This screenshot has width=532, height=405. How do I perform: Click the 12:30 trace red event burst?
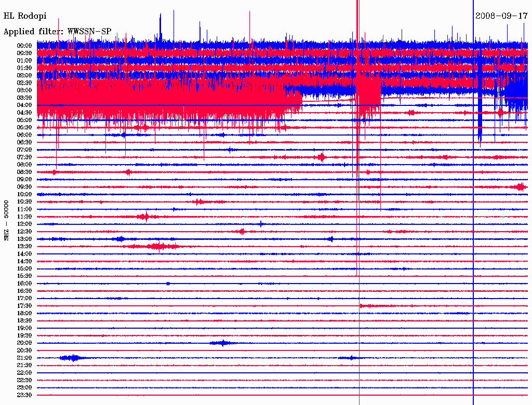pyautogui.click(x=242, y=232)
